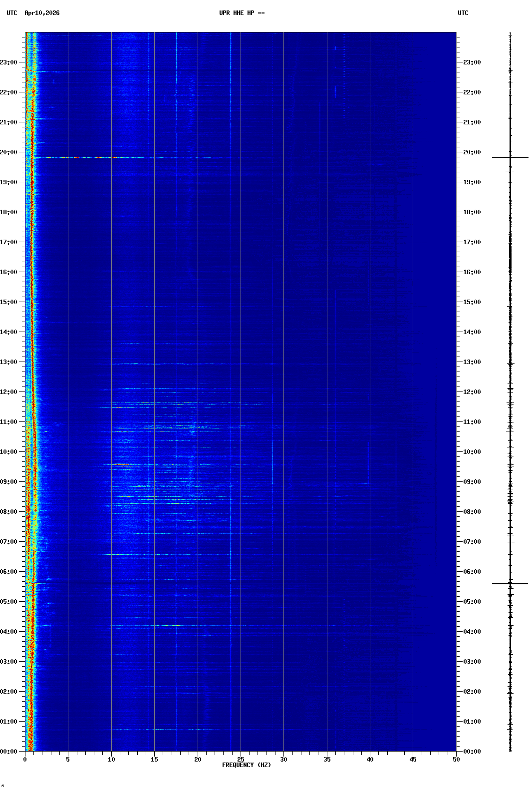
Task: Click the 09:00 label on right time axis
Action: coord(472,482)
